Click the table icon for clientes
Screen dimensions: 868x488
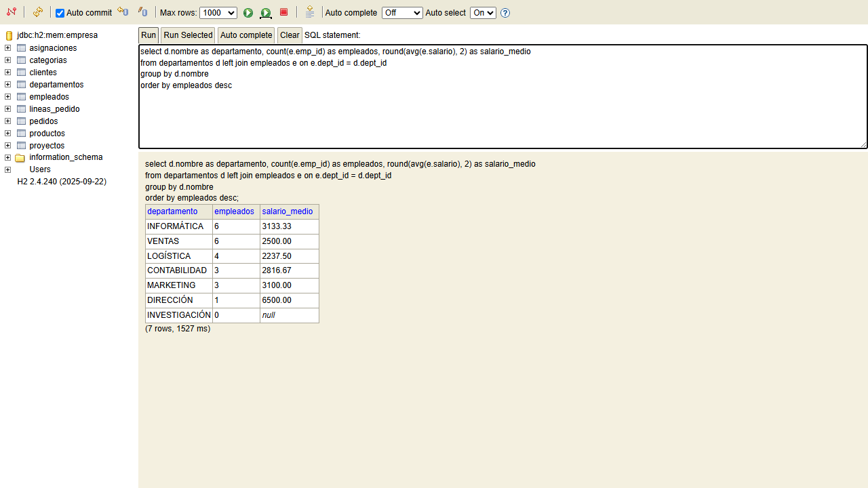(21, 73)
